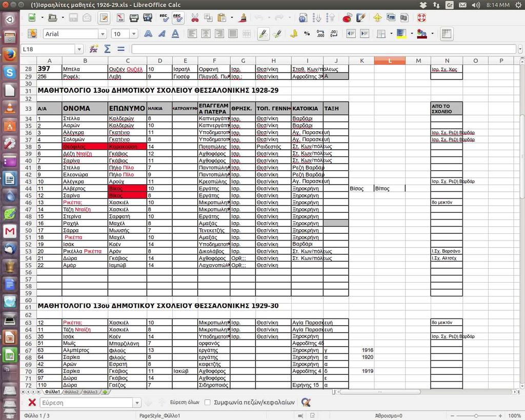Open the Styles and Formatting panel
Screen dimensions: 525x420
click(x=32, y=33)
